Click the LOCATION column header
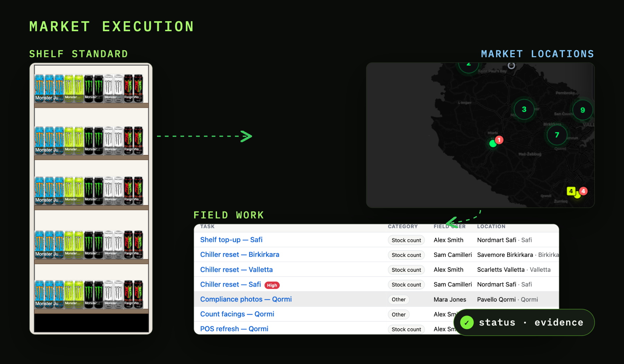The height and width of the screenshot is (364, 624). pos(491,226)
